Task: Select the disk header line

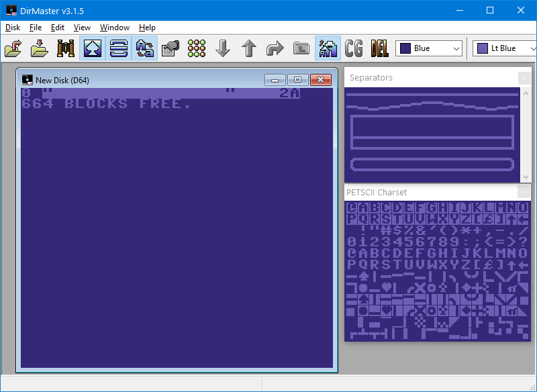Action: [x=160, y=93]
